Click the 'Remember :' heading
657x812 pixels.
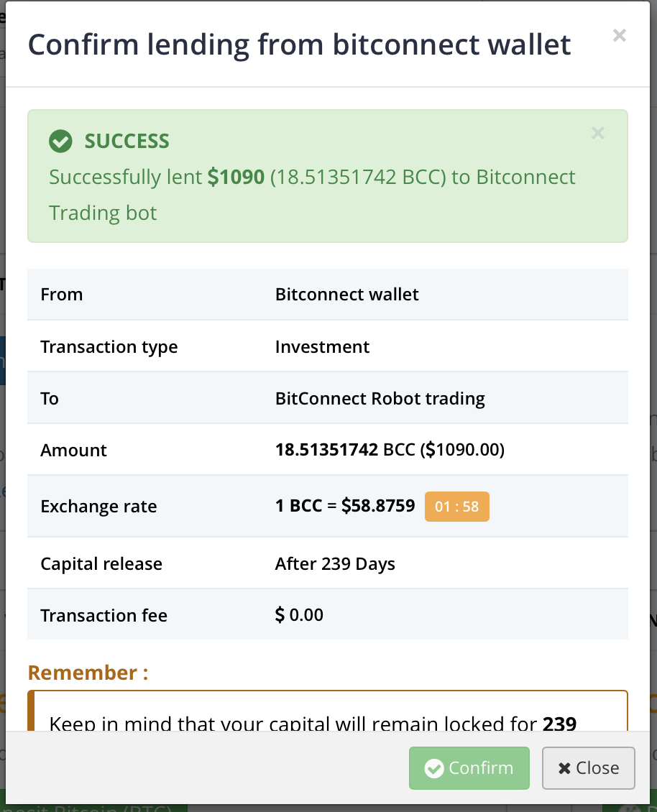[88, 673]
